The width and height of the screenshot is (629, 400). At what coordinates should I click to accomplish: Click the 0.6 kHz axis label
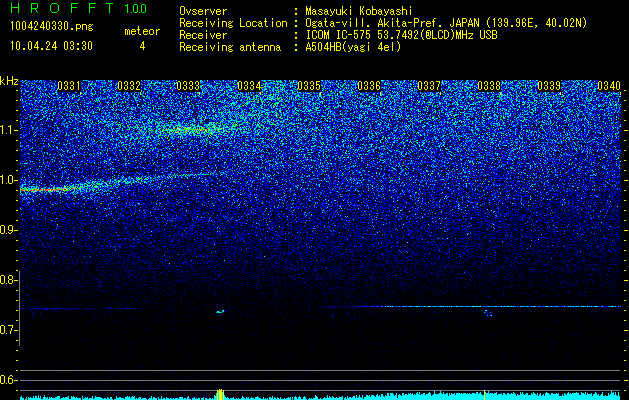[8, 380]
